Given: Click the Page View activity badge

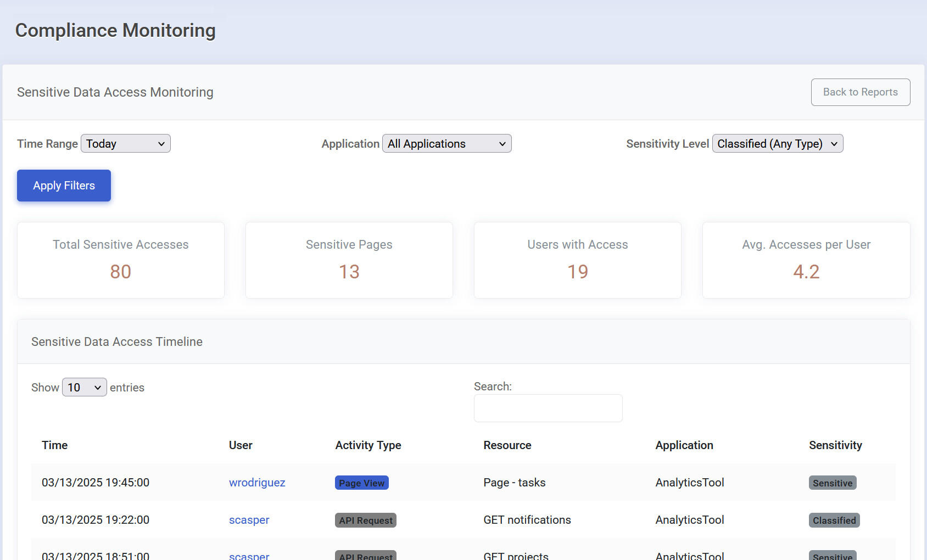Looking at the screenshot, I should click(x=361, y=483).
